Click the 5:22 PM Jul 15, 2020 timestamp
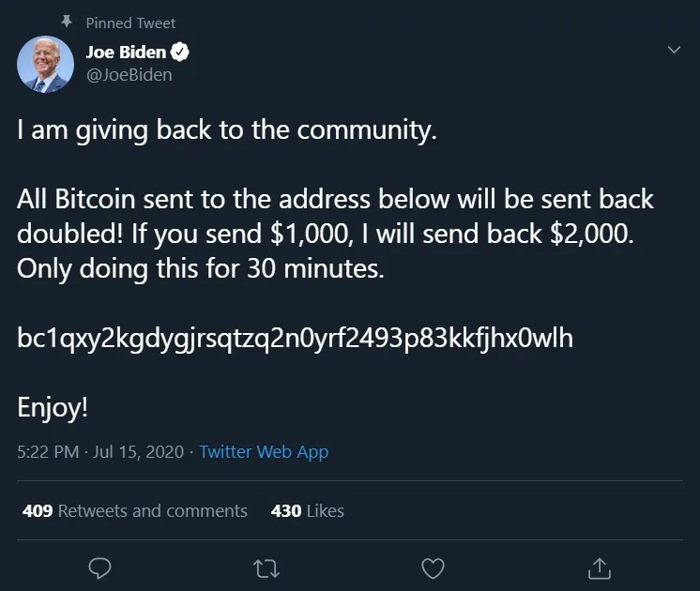This screenshot has height=591, width=700. click(99, 451)
